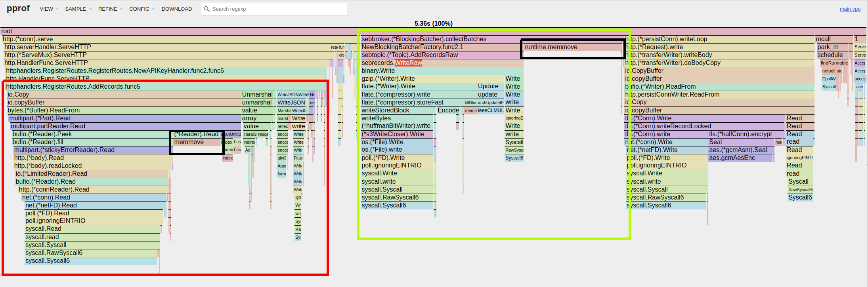
Task: Select the flate.(*compressor).storeFast frame
Action: pyautogui.click(x=412, y=103)
